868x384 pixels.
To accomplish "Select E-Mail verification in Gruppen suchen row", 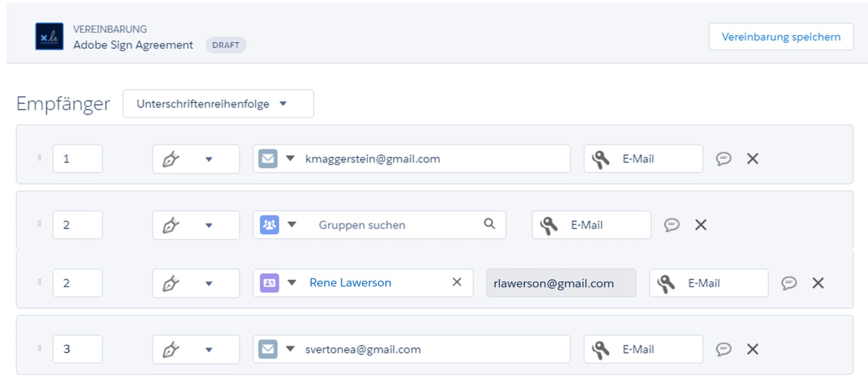I will (591, 225).
